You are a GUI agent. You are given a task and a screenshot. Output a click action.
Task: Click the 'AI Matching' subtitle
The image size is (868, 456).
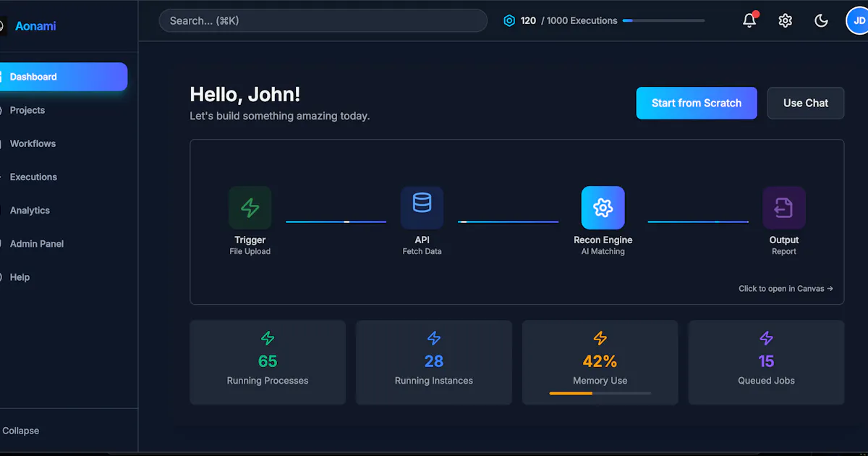(603, 251)
